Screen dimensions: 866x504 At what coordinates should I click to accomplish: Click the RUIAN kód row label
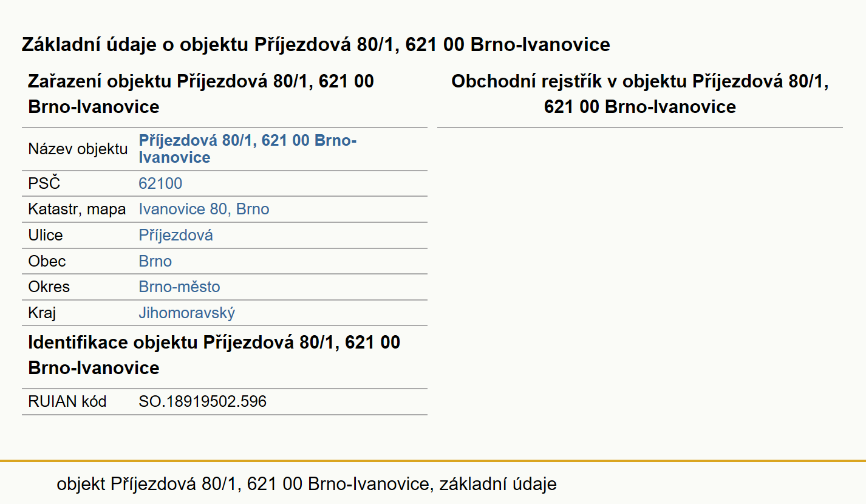67,401
